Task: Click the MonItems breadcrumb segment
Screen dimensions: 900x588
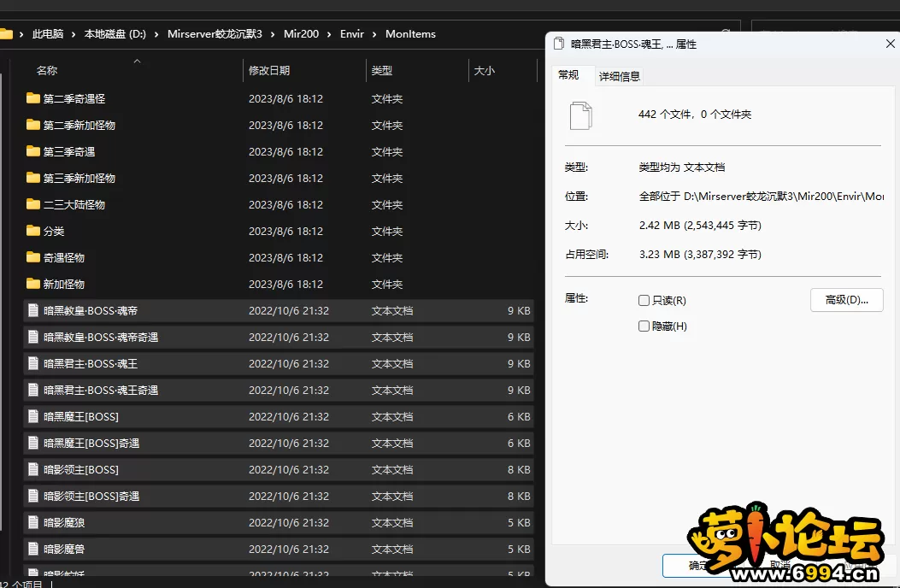Action: (x=410, y=34)
